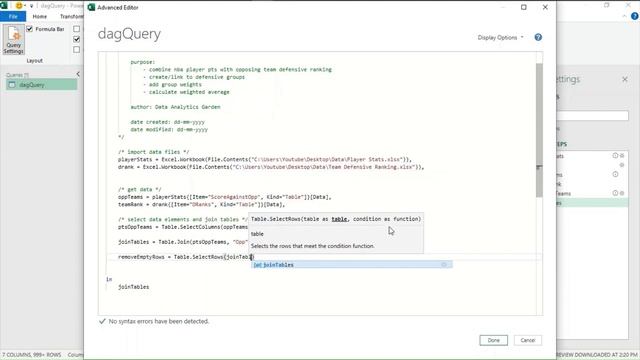Click the Advanced Editor vertical scrollbar thumb
The image size is (640, 360).
click(x=539, y=130)
